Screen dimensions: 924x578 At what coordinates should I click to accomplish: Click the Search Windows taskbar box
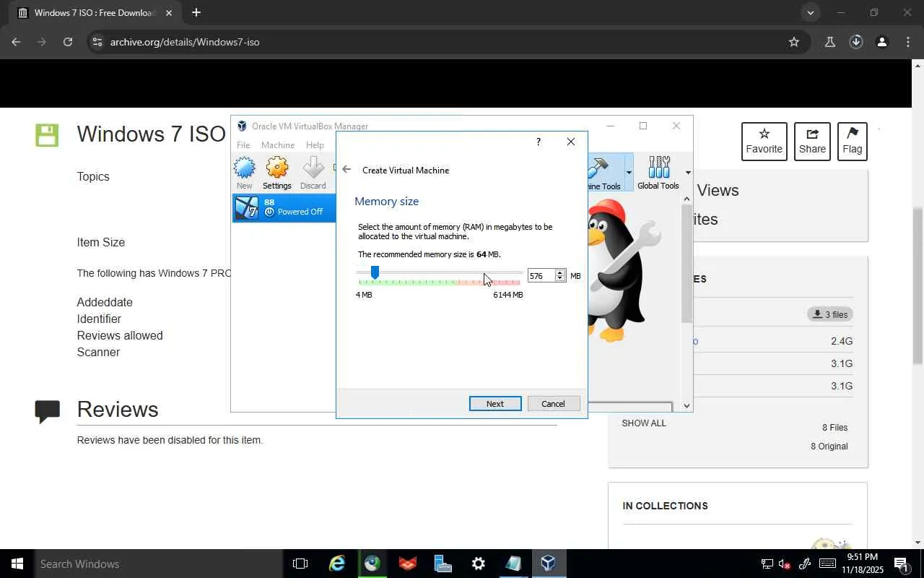pos(158,564)
